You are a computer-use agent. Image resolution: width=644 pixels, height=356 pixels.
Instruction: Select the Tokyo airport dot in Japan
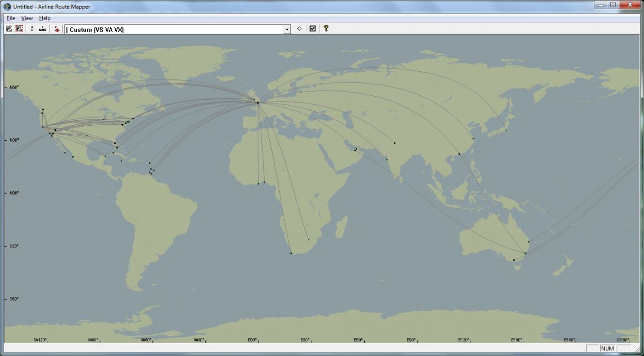[506, 130]
